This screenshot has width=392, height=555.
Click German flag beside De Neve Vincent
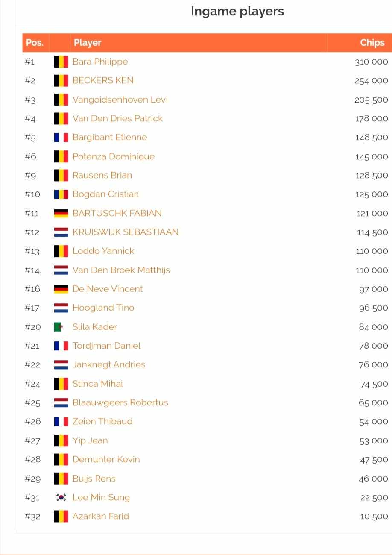point(61,289)
